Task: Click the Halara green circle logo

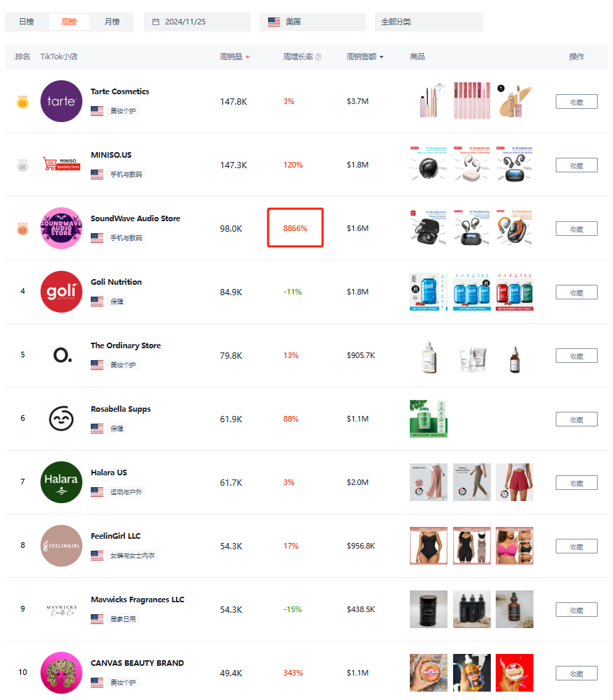Action: click(61, 482)
